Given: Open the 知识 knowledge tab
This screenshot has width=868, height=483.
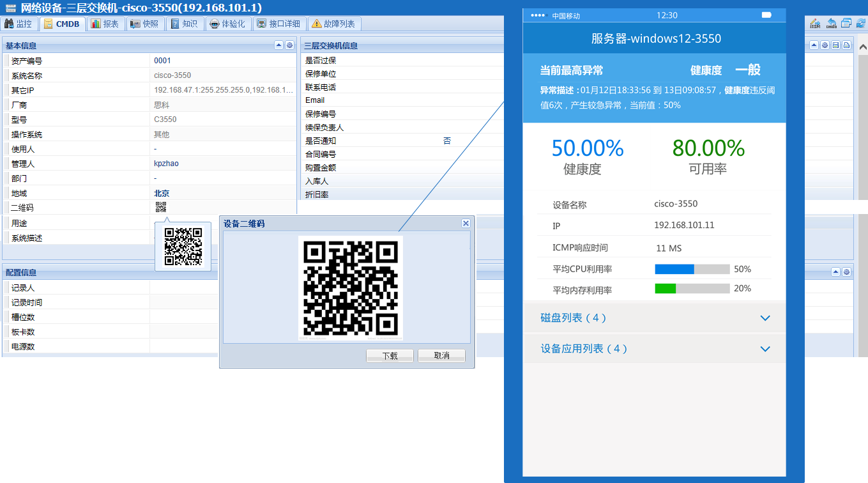Looking at the screenshot, I should coord(184,24).
